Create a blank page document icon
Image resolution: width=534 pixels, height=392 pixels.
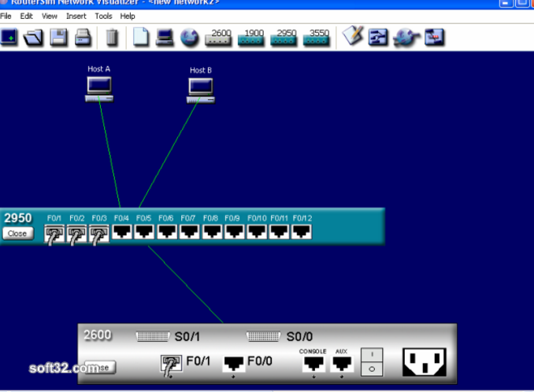141,37
